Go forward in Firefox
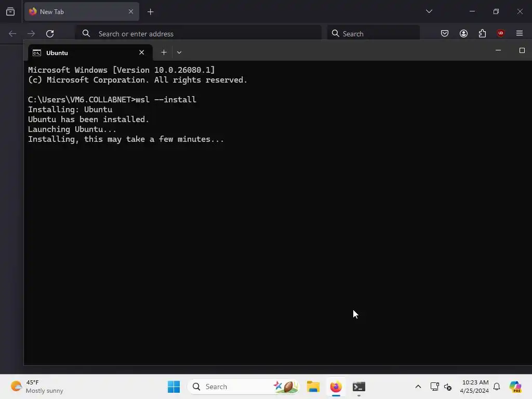Viewport: 532px width, 399px height. pos(31,33)
